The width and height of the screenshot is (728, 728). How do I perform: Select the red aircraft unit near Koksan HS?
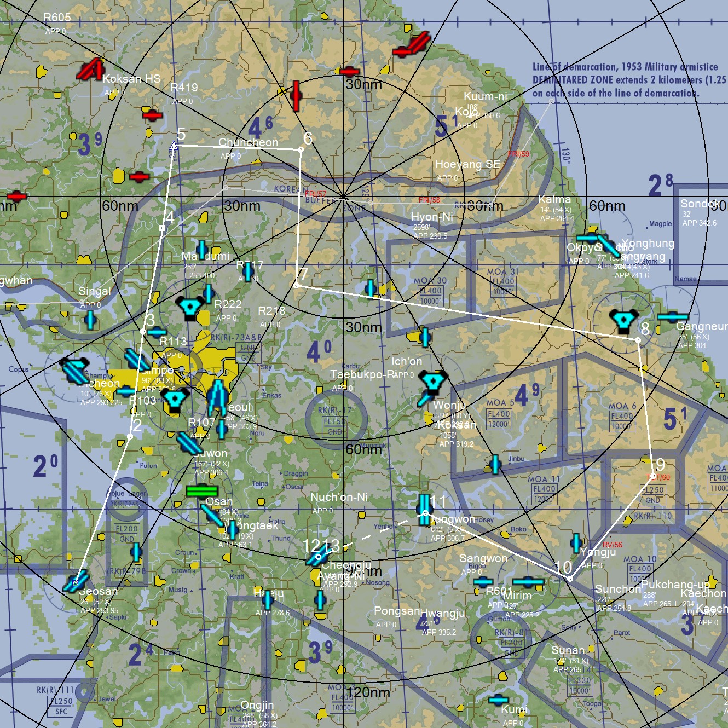[x=90, y=69]
